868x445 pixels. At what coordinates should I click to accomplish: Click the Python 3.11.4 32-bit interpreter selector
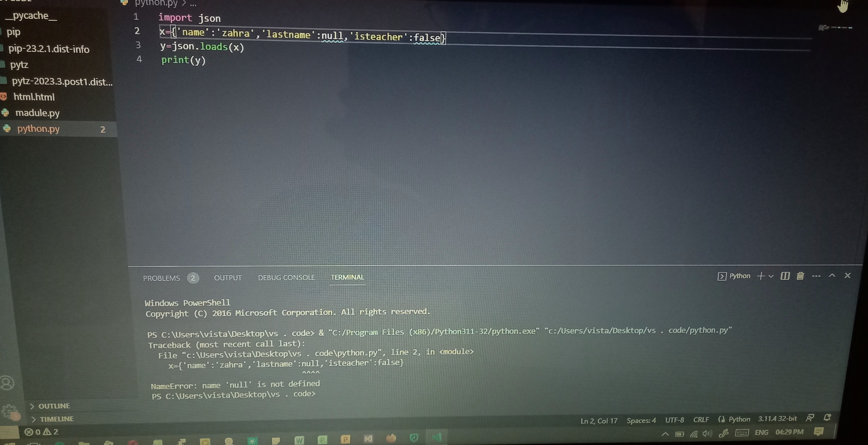(x=777, y=419)
